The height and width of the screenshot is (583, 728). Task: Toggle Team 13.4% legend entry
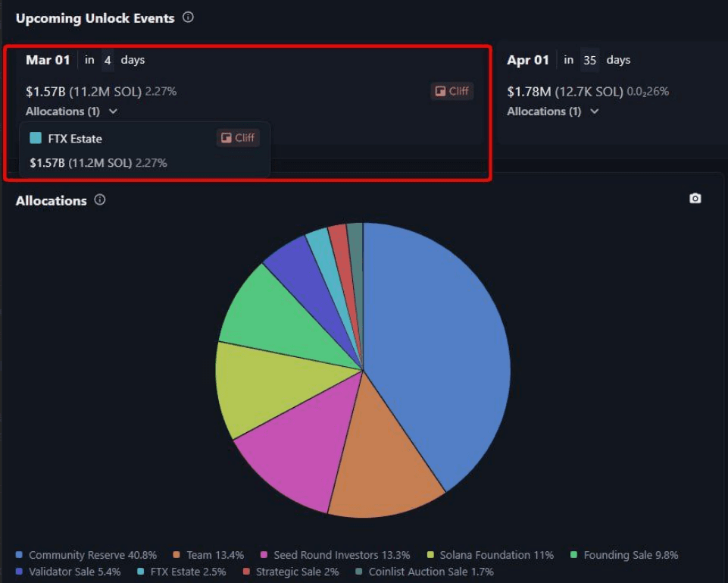208,555
